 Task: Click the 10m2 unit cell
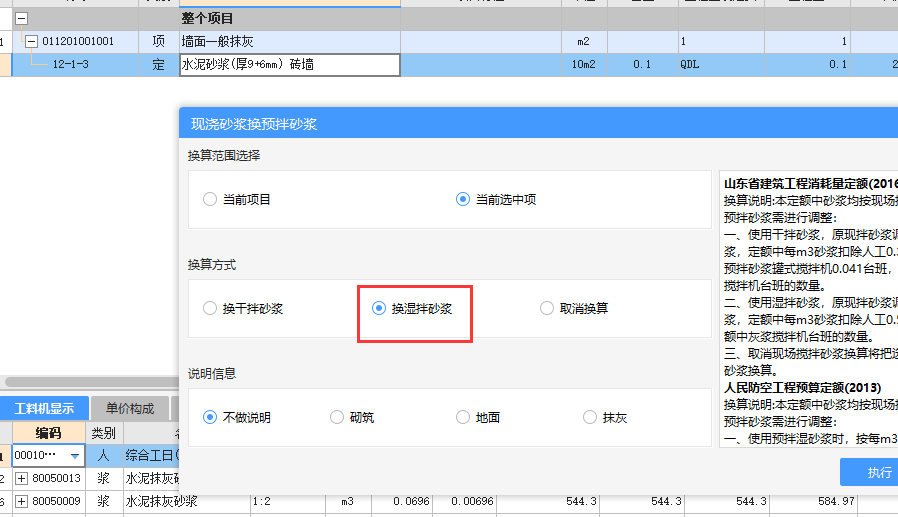[x=584, y=65]
